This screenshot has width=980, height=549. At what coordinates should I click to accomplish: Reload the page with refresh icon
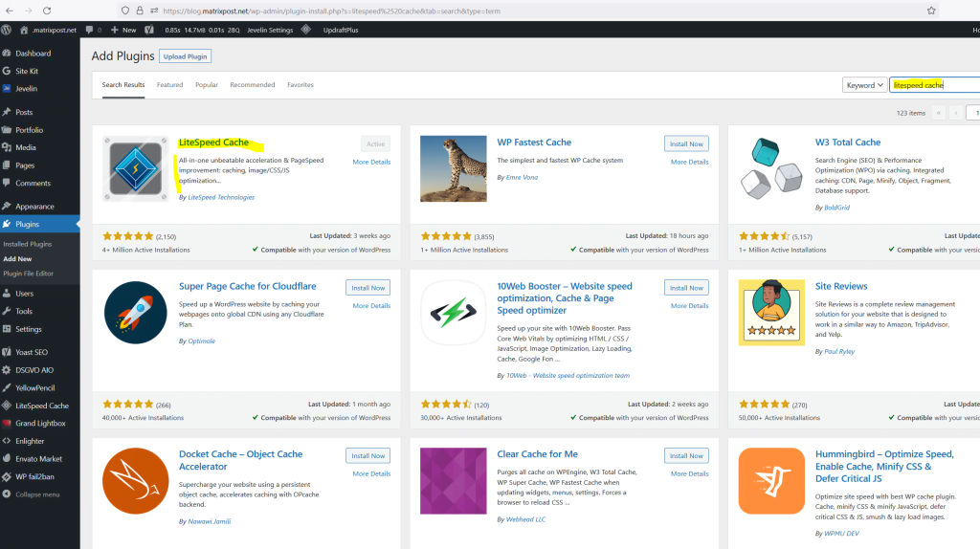tap(47, 11)
